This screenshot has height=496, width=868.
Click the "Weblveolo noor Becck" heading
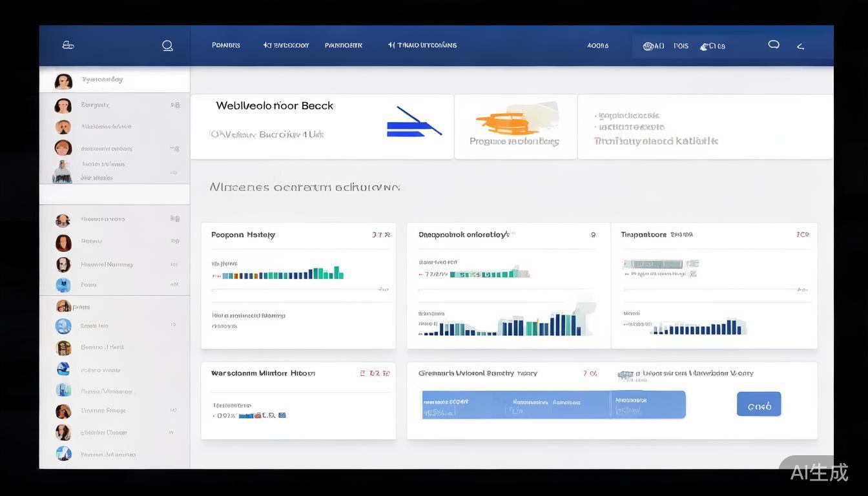click(x=274, y=106)
